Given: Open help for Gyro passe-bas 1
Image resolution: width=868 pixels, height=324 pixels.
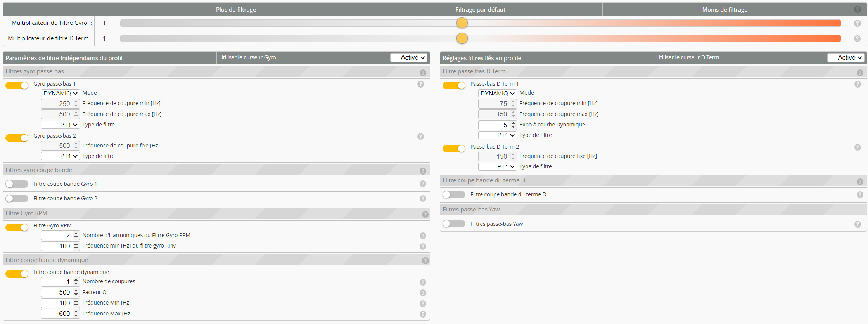Looking at the screenshot, I should (420, 84).
